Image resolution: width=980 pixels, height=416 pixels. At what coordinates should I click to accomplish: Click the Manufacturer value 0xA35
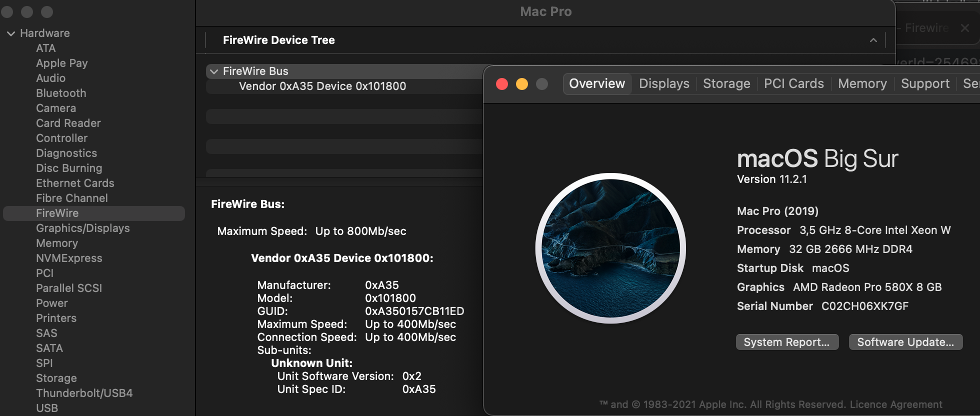(382, 285)
